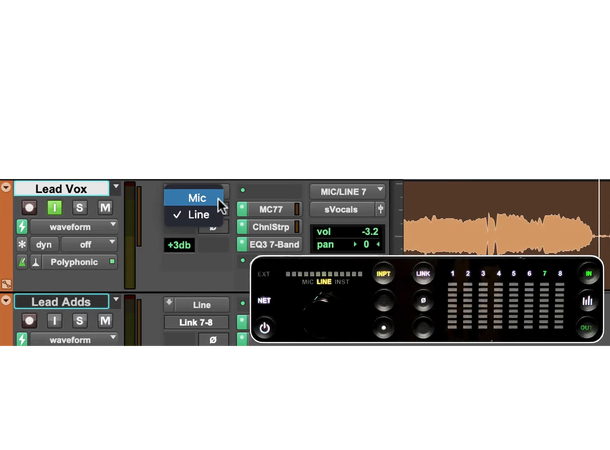
Task: Open the automation mode selector showing off
Action: click(x=89, y=244)
